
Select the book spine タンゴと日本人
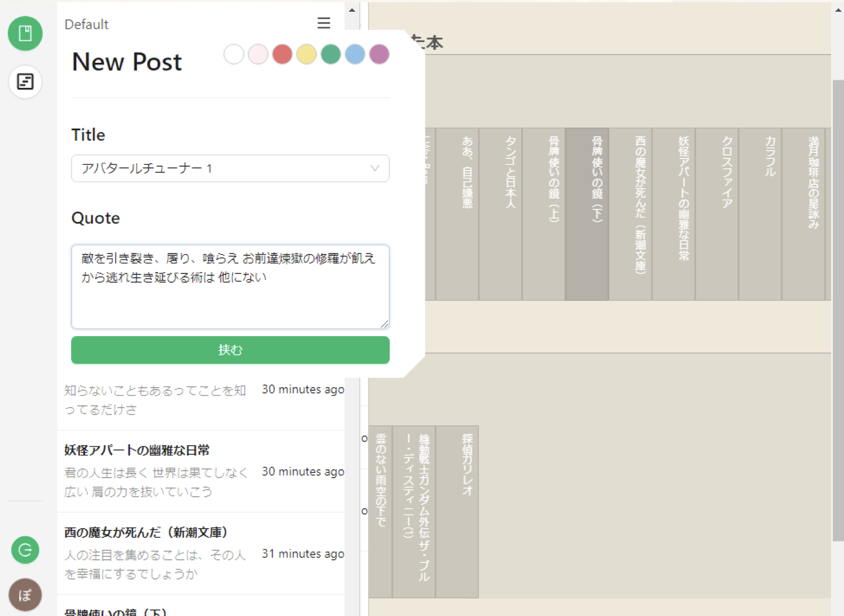(501, 214)
